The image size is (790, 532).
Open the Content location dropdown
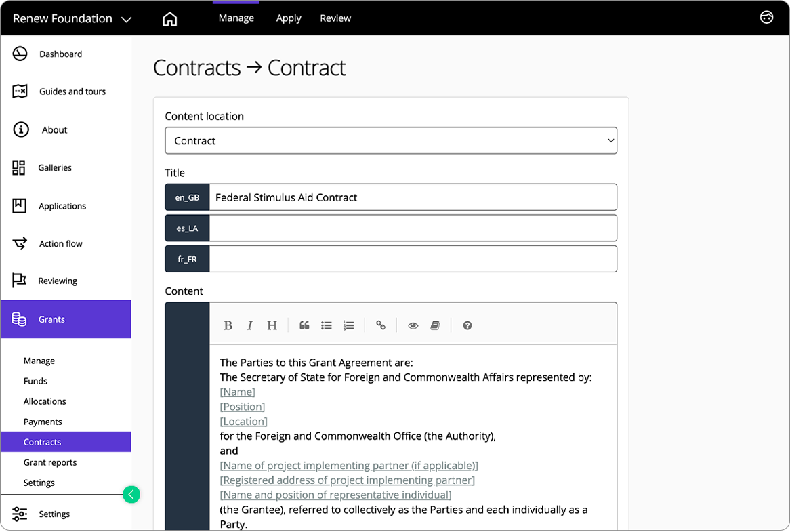tap(391, 141)
